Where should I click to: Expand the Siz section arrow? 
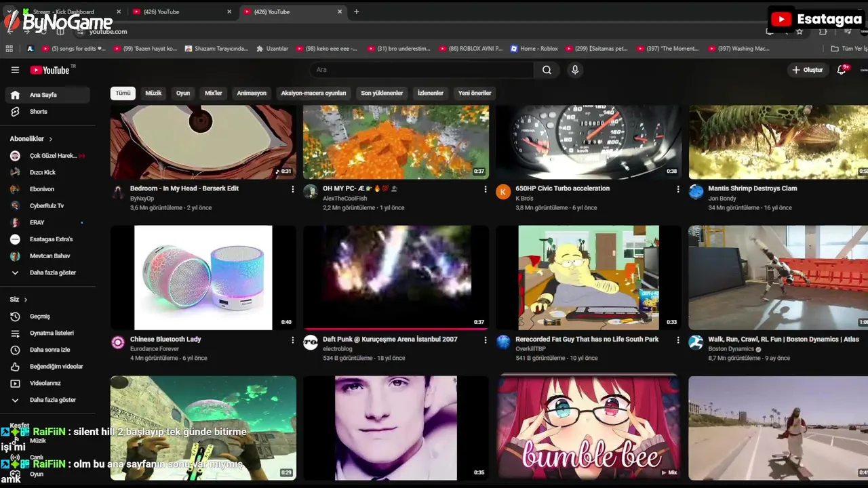tap(26, 300)
